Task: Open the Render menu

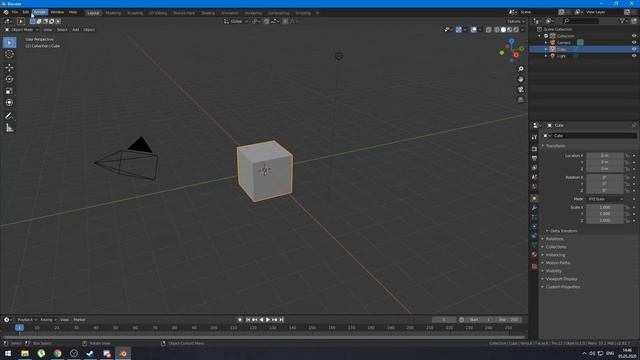Action: pyautogui.click(x=40, y=12)
